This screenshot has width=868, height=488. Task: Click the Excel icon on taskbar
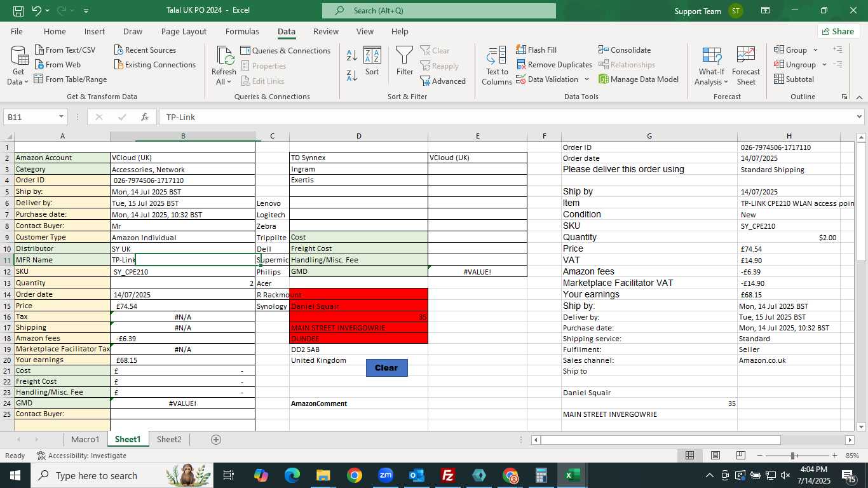[573, 475]
